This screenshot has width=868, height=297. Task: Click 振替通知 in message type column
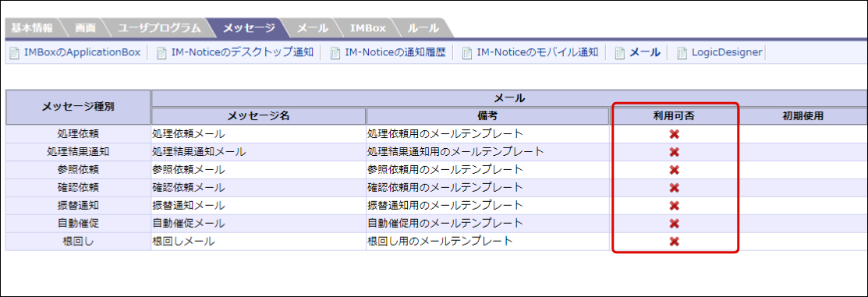pos(78,205)
